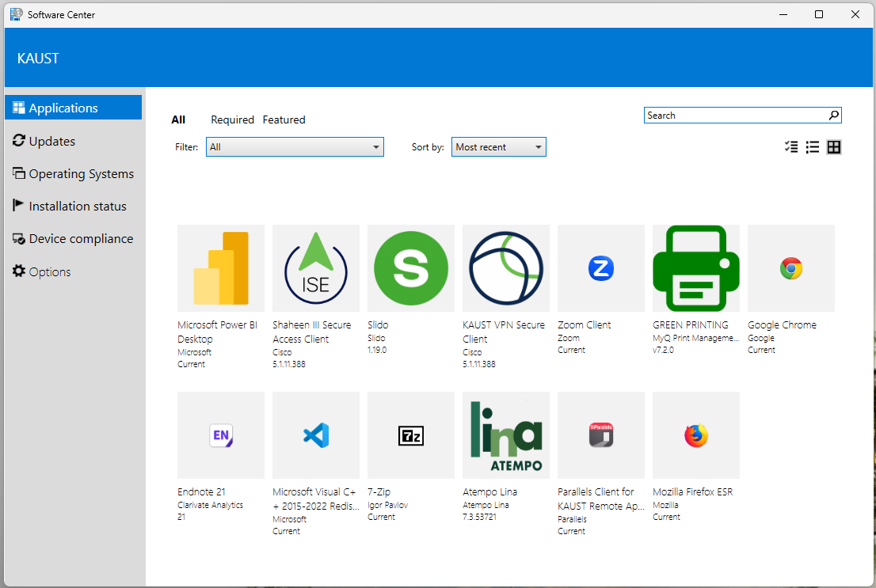876x588 pixels.
Task: Click the search magnifier icon
Action: (833, 115)
